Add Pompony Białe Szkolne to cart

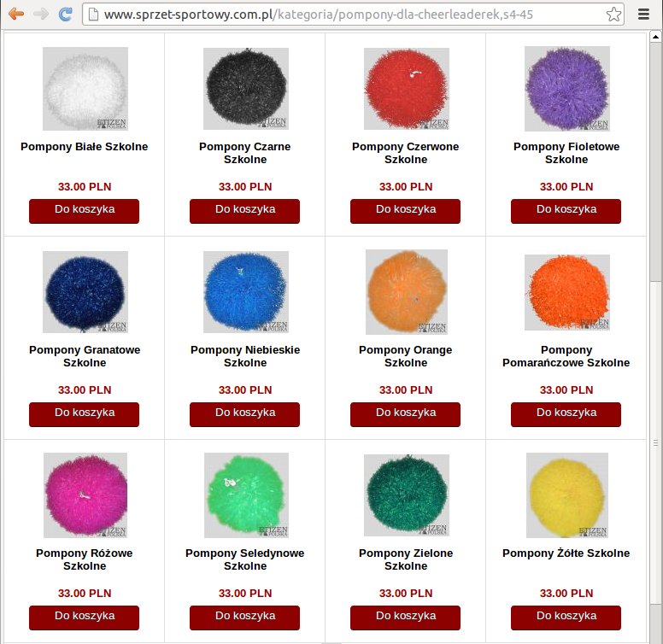click(84, 211)
